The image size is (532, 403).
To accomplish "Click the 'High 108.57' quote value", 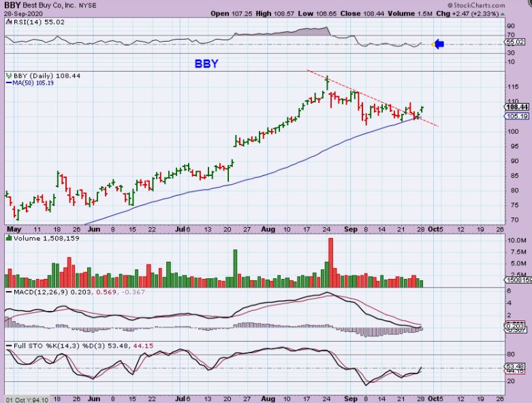I will coord(275,14).
